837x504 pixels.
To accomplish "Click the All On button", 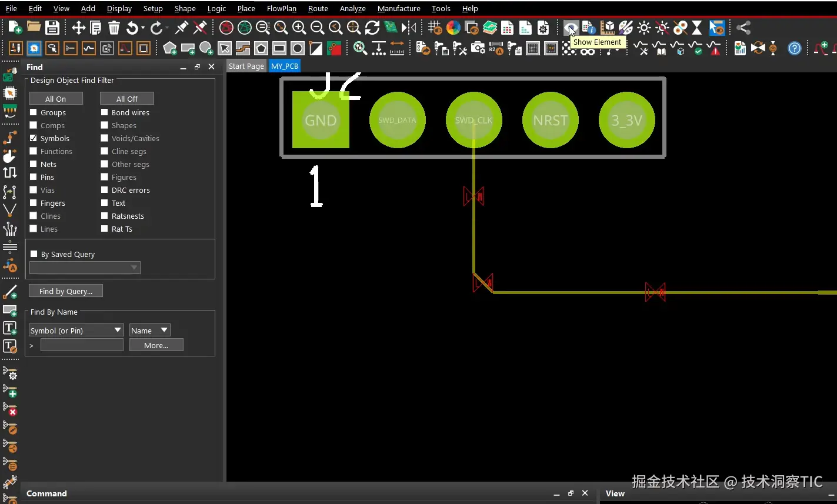I will coord(56,99).
